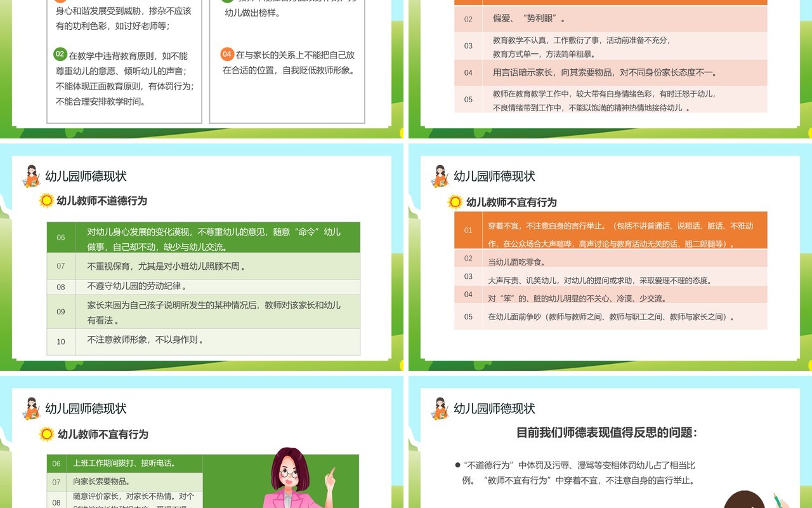Click the green row 对幼儿身心发展的变化漠视
Image resolution: width=812 pixels, height=508 pixels.
[x=204, y=237]
